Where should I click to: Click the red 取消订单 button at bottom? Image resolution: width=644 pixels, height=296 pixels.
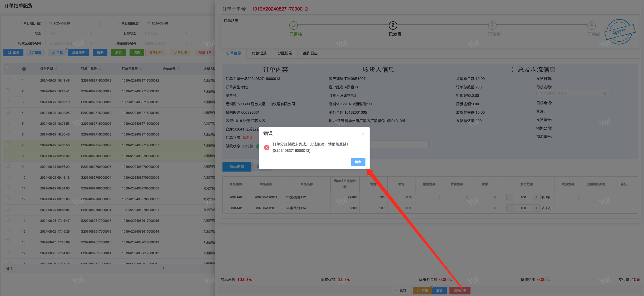point(460,290)
